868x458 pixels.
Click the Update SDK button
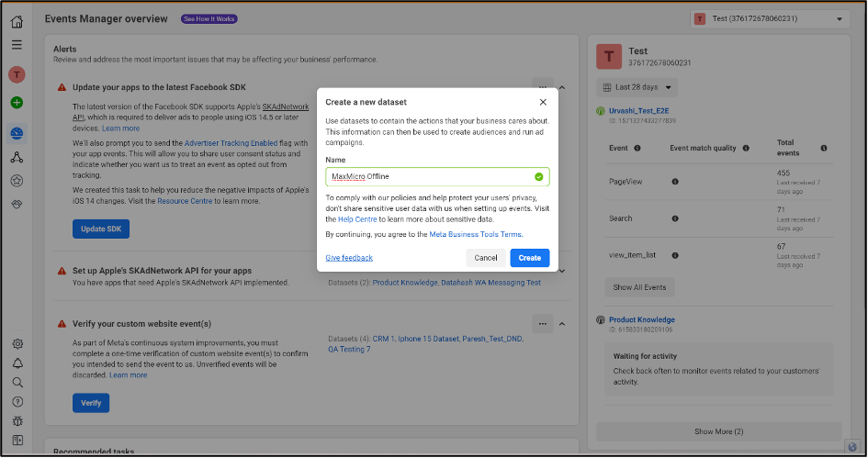[x=101, y=229]
